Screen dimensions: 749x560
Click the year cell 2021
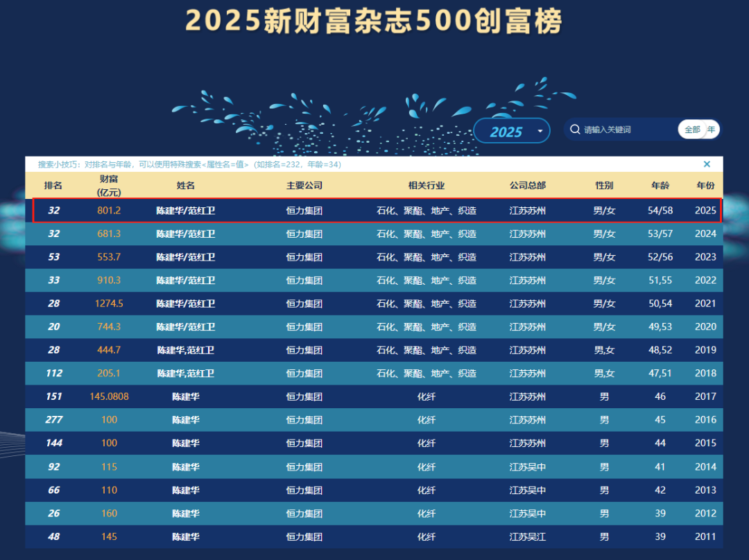tap(705, 304)
